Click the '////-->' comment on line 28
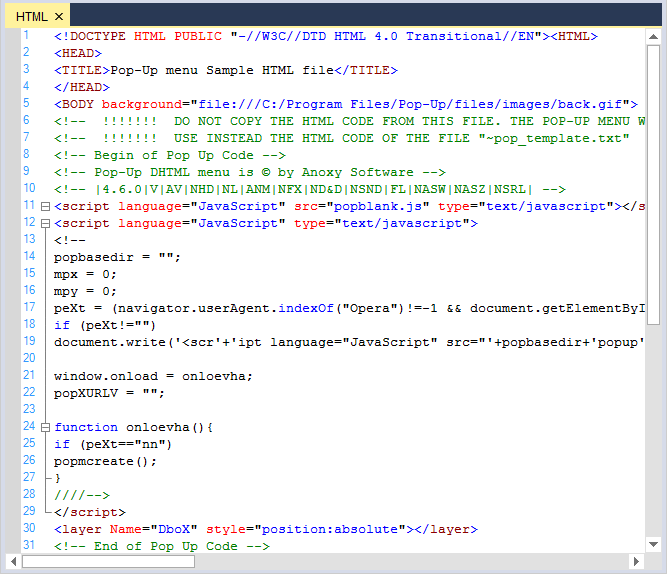This screenshot has height=574, width=667. (x=82, y=495)
